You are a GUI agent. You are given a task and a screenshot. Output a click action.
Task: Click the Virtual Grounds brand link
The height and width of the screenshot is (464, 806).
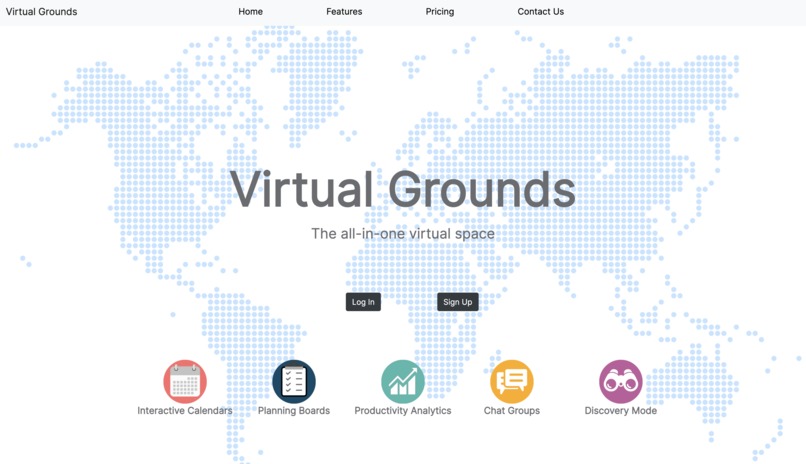[x=41, y=11]
